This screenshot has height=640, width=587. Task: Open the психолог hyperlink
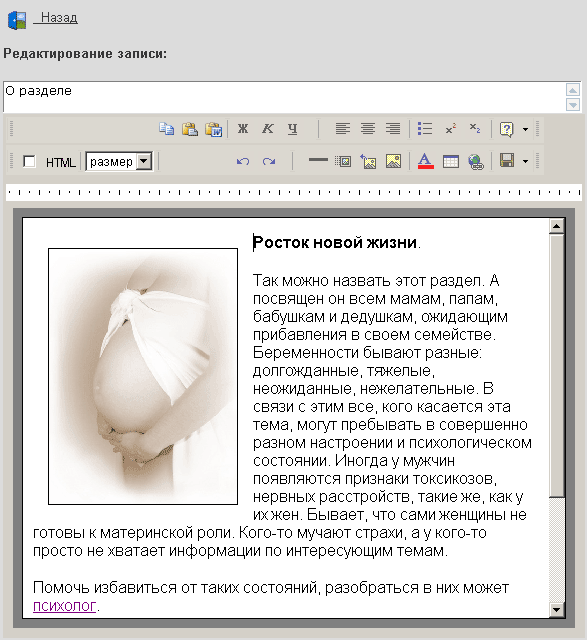(x=64, y=606)
